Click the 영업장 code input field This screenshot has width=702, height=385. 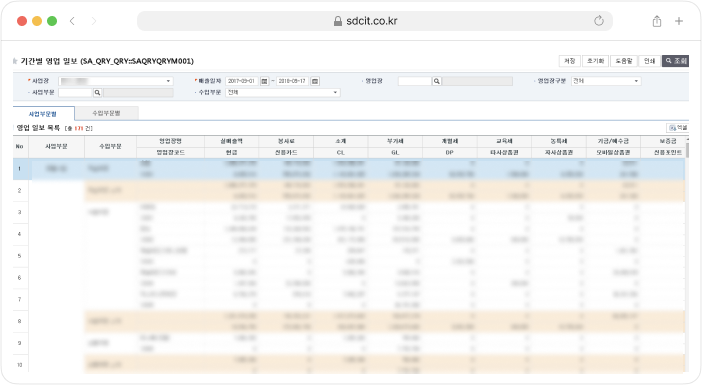[415, 81]
